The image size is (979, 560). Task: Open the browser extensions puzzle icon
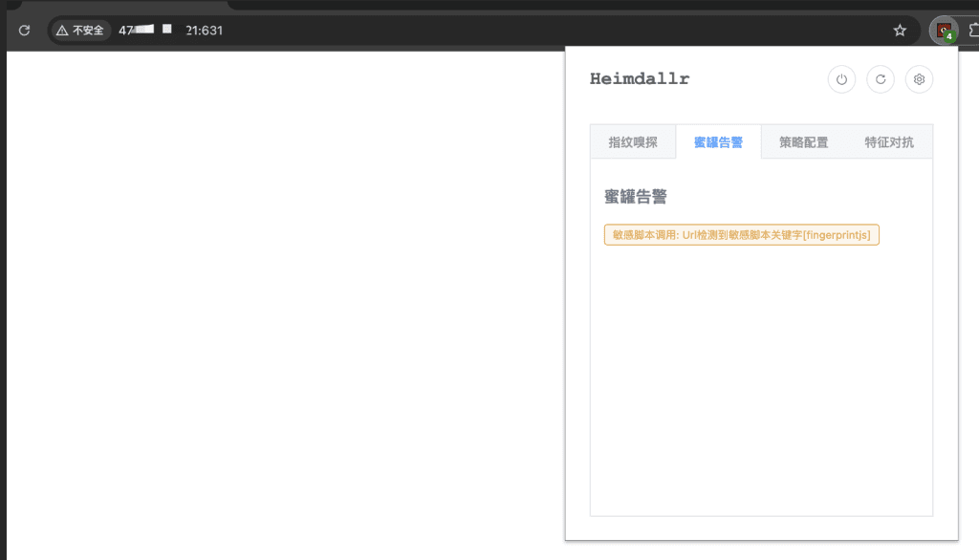tap(973, 30)
